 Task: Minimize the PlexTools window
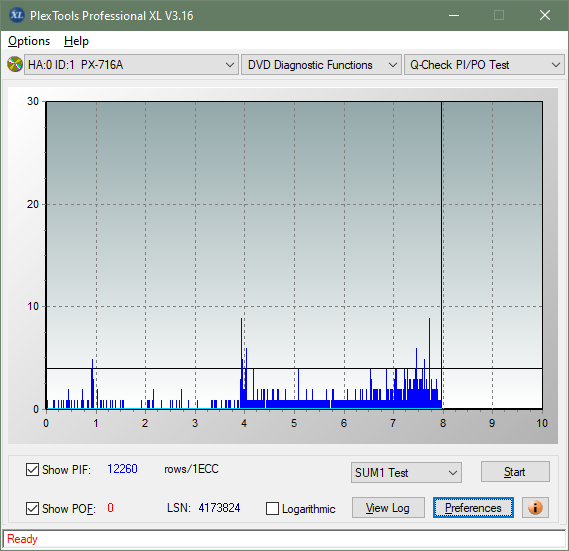click(454, 15)
